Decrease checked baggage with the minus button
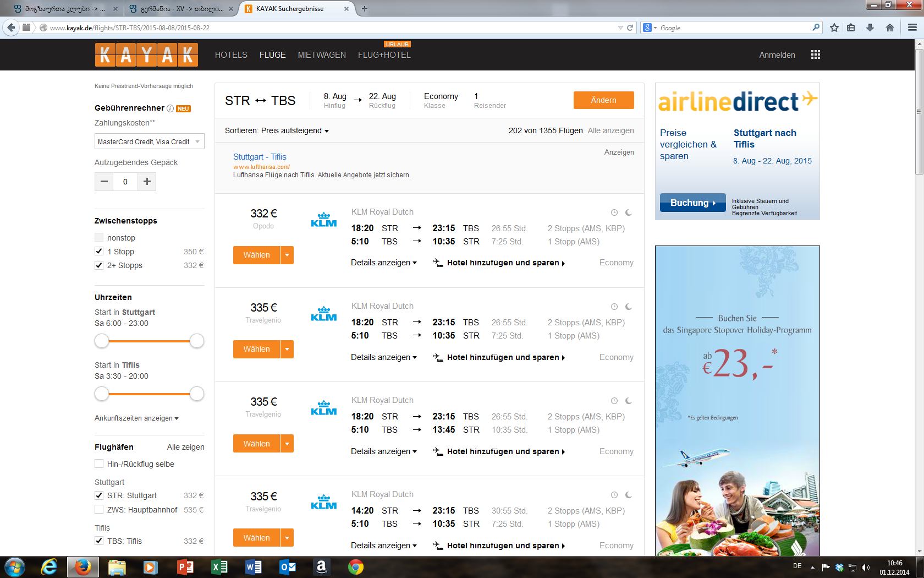The width and height of the screenshot is (924, 578). pyautogui.click(x=104, y=182)
